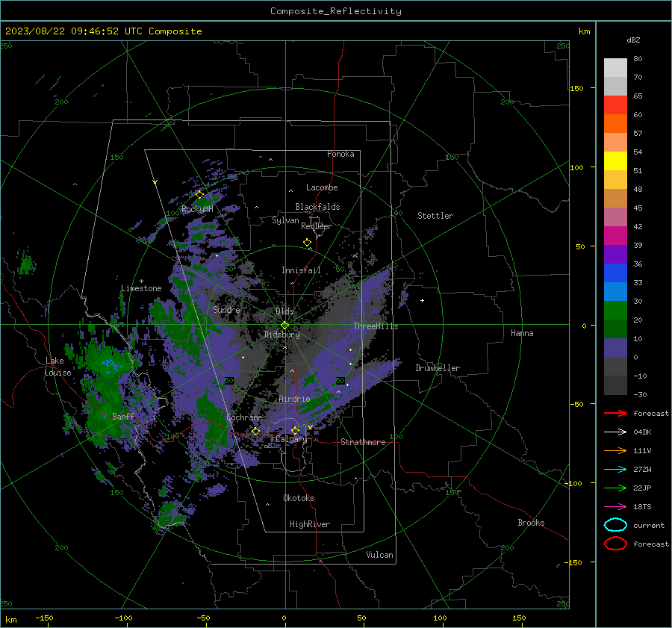Click the Lake Louise label
672x628 pixels.
coord(57,367)
